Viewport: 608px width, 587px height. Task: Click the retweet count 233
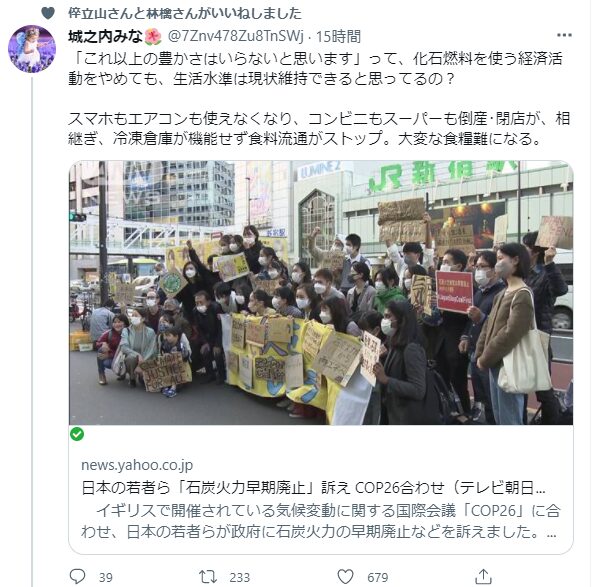point(240,578)
